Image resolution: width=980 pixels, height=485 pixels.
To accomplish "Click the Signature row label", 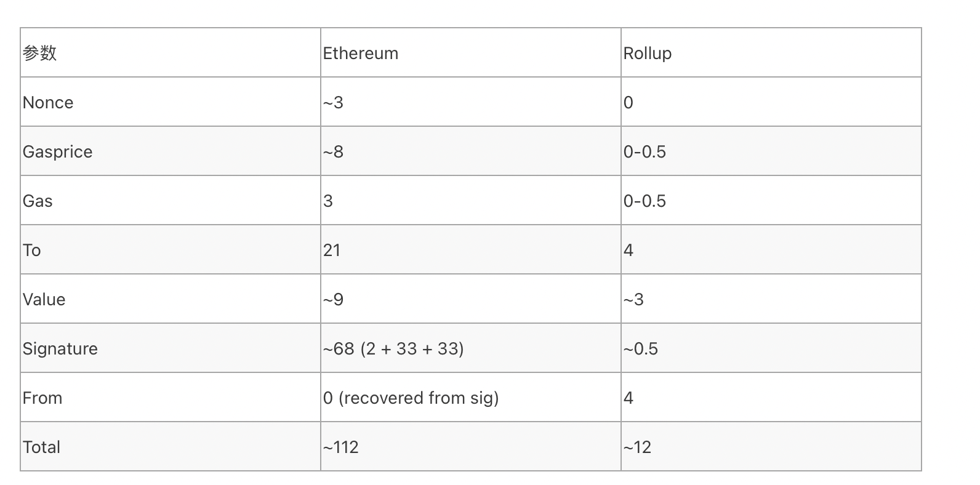I will [x=60, y=349].
